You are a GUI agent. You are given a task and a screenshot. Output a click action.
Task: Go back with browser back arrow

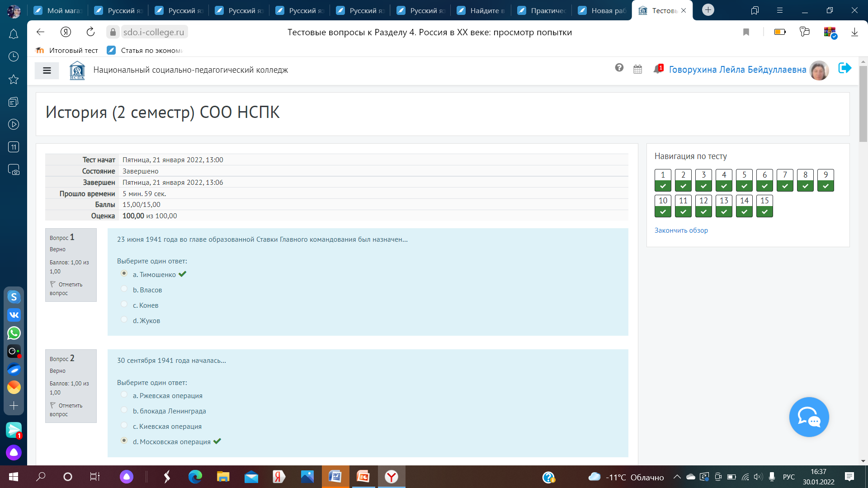(41, 32)
